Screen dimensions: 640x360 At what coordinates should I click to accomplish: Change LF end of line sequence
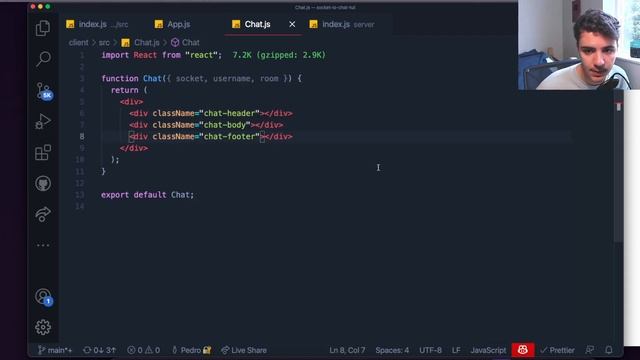pos(456,350)
